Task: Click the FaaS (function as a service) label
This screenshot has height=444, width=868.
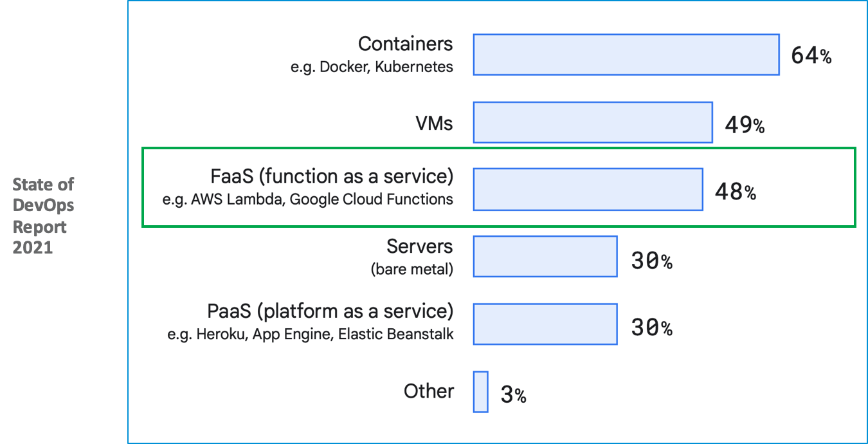Action: 332,176
